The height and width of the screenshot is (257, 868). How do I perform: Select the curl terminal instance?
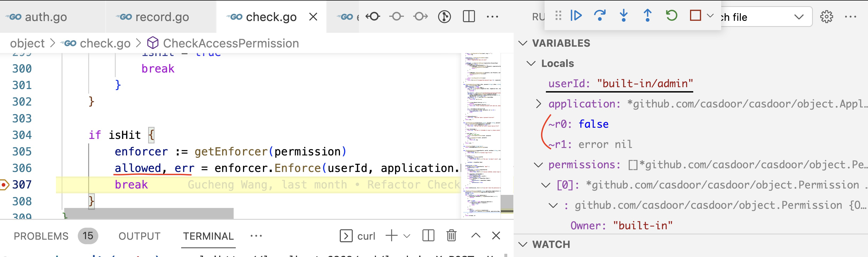(x=358, y=236)
